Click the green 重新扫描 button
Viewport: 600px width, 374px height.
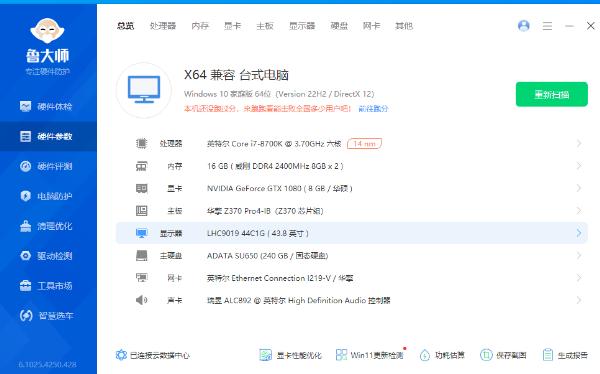(552, 94)
